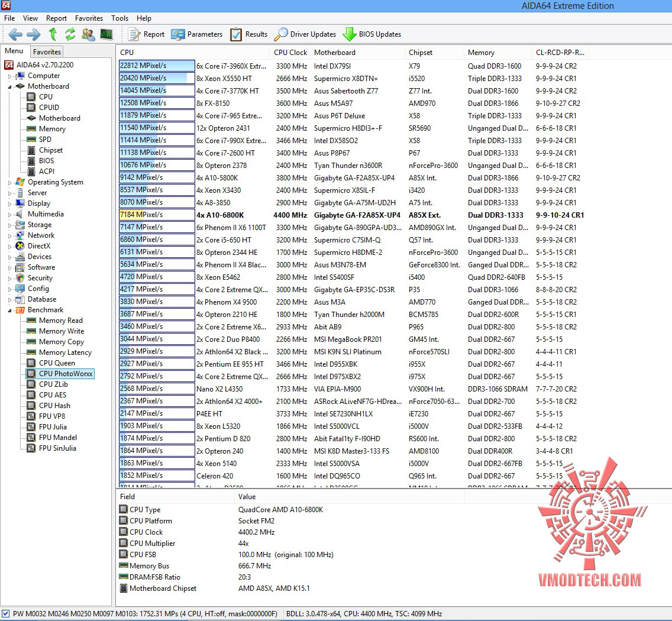
Task: Expand the Server tree node
Action: coord(10,193)
